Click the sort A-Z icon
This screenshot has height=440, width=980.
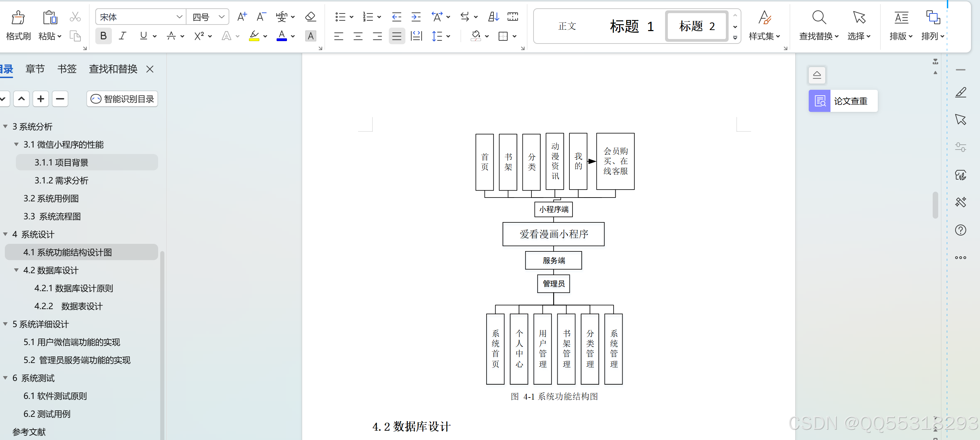pos(493,17)
